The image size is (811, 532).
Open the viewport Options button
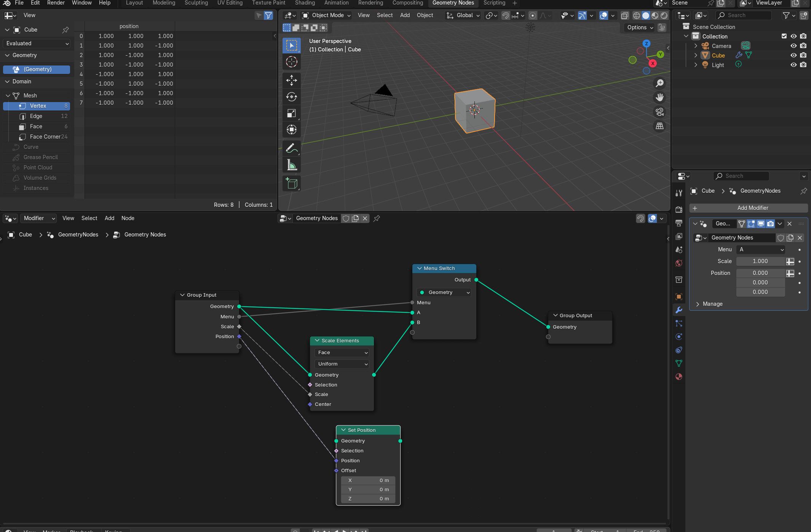tap(640, 27)
